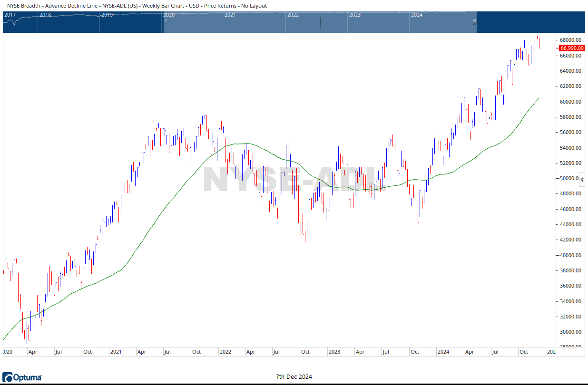Select 2019 in the top overview strip
This screenshot has height=385, width=588.
107,15
